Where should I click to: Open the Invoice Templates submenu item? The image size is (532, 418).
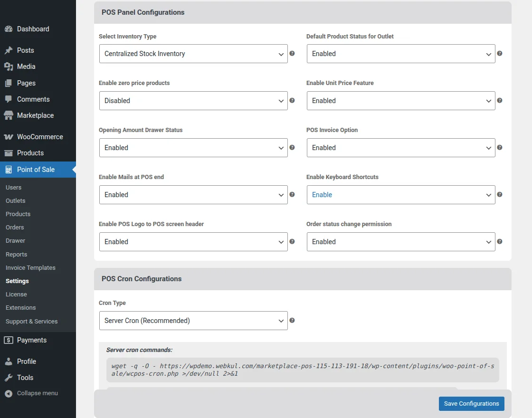pos(30,268)
